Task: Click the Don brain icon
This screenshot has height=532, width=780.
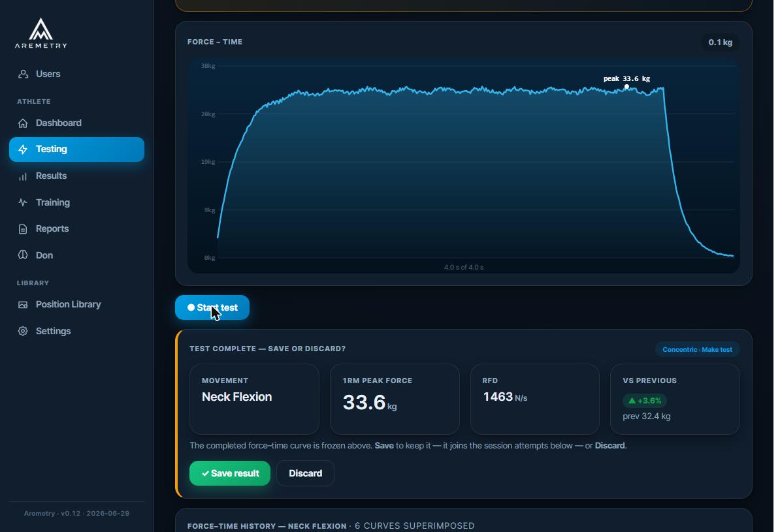Action: coord(23,255)
